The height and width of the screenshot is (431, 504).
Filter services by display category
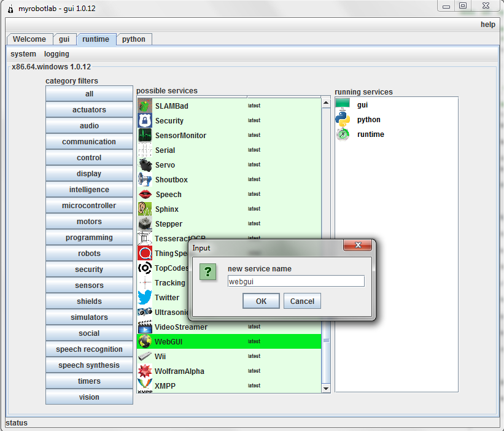pos(90,174)
